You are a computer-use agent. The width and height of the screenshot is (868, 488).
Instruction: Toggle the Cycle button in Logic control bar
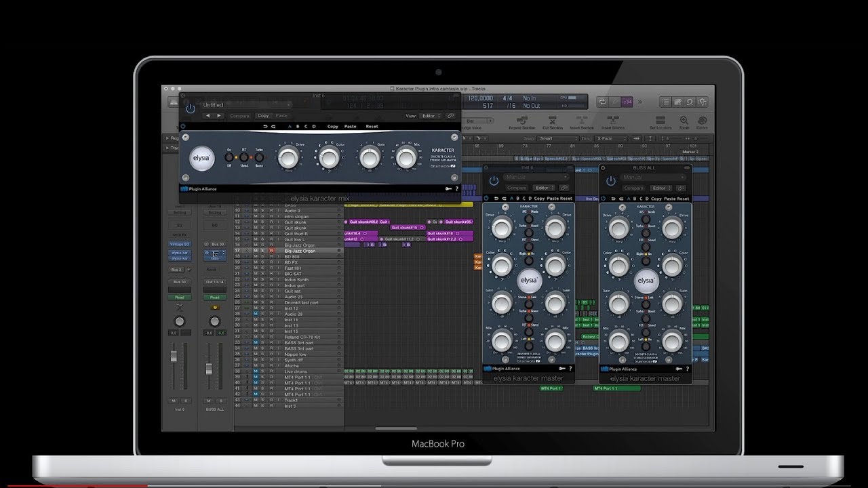[601, 102]
